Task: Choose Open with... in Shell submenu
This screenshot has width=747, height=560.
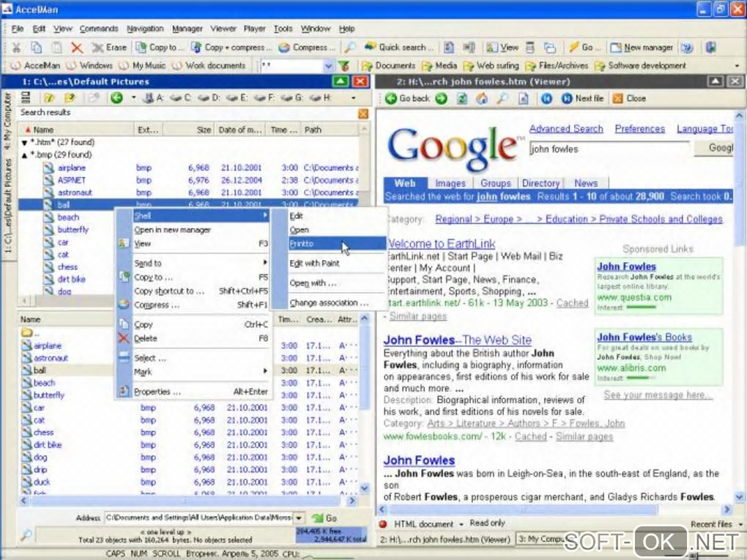Action: (x=336, y=283)
